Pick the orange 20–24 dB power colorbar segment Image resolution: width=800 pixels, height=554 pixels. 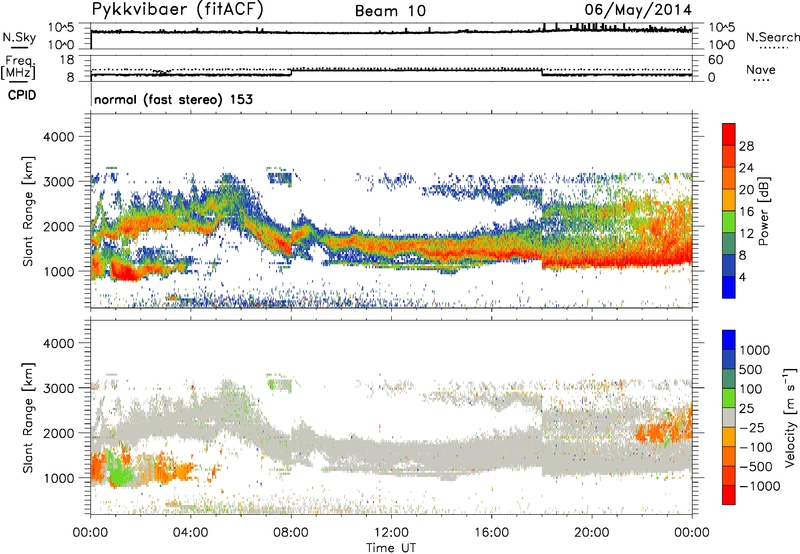click(x=729, y=178)
